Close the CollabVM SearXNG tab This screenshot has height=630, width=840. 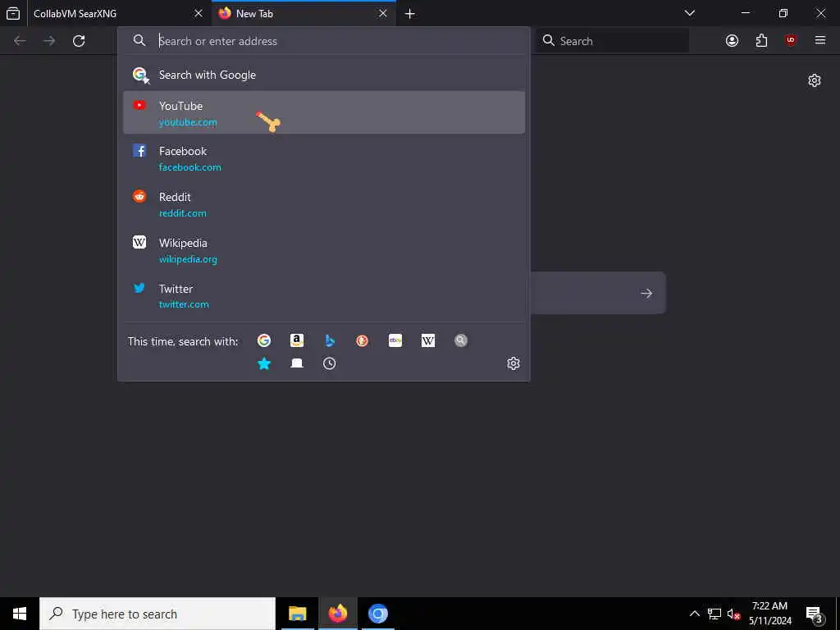coord(199,13)
